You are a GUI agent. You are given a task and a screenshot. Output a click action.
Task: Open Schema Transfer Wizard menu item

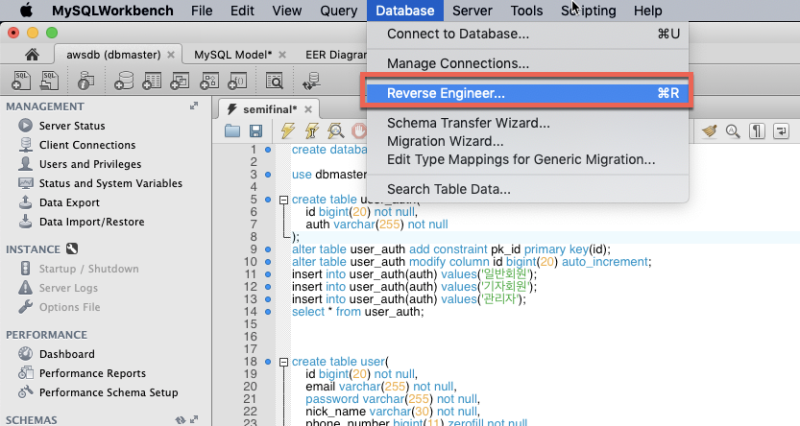[x=528, y=123]
